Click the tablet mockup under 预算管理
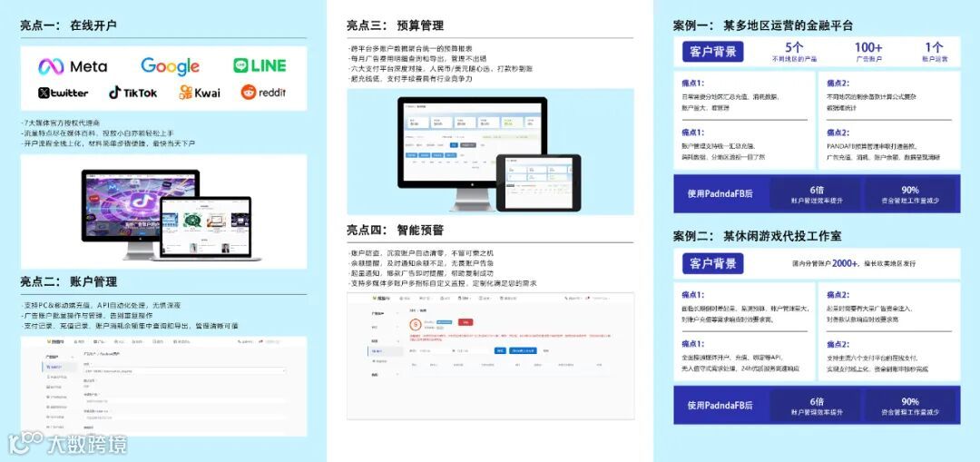This screenshot has width=980, height=462. pos(538,182)
